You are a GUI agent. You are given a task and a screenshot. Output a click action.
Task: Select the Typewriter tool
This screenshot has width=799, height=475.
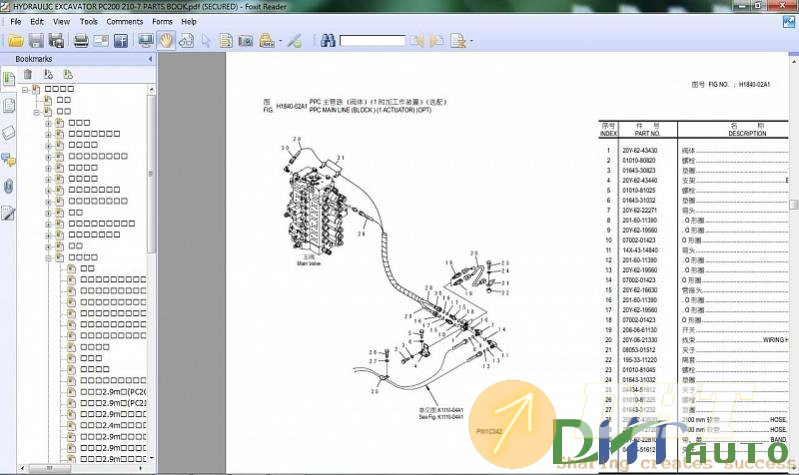point(267,41)
